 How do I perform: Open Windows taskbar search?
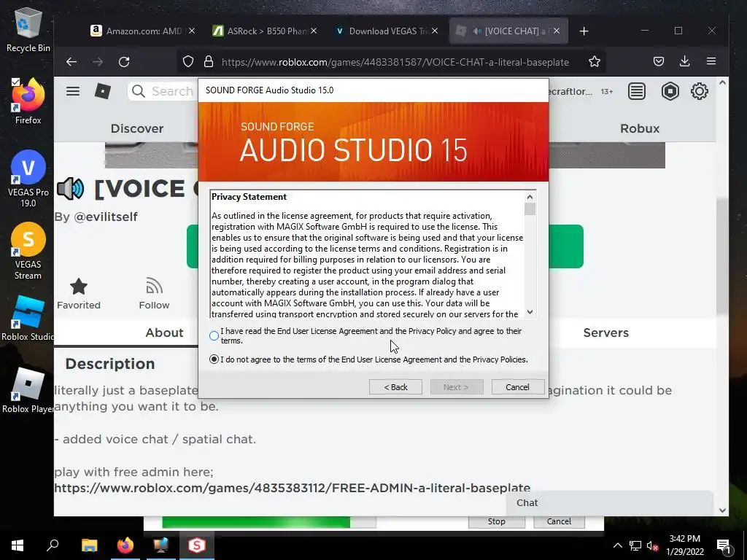tap(53, 545)
